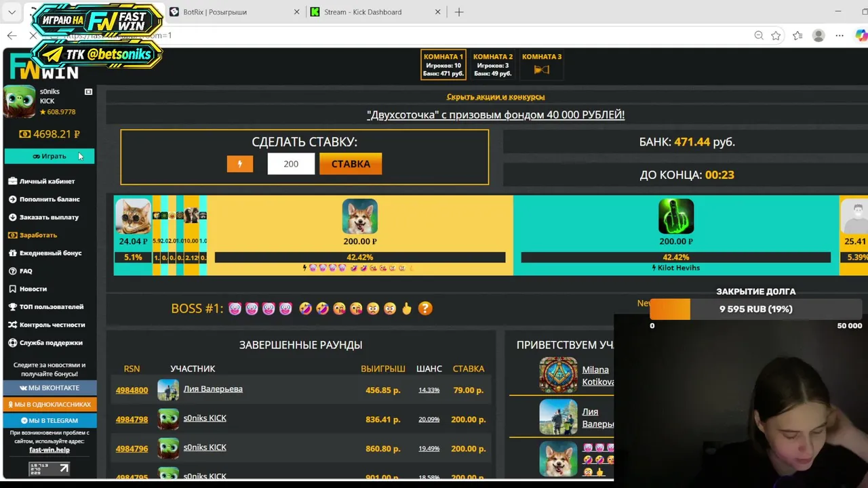The width and height of the screenshot is (868, 488).
Task: Click the QR/arrow icon at sidebar bottom
Action: click(x=50, y=468)
